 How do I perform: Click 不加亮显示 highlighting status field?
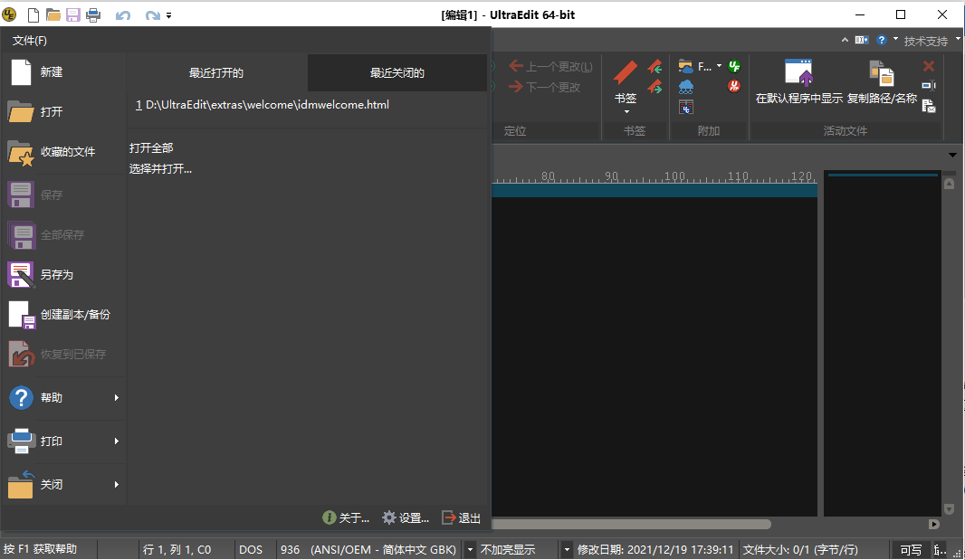coord(517,549)
